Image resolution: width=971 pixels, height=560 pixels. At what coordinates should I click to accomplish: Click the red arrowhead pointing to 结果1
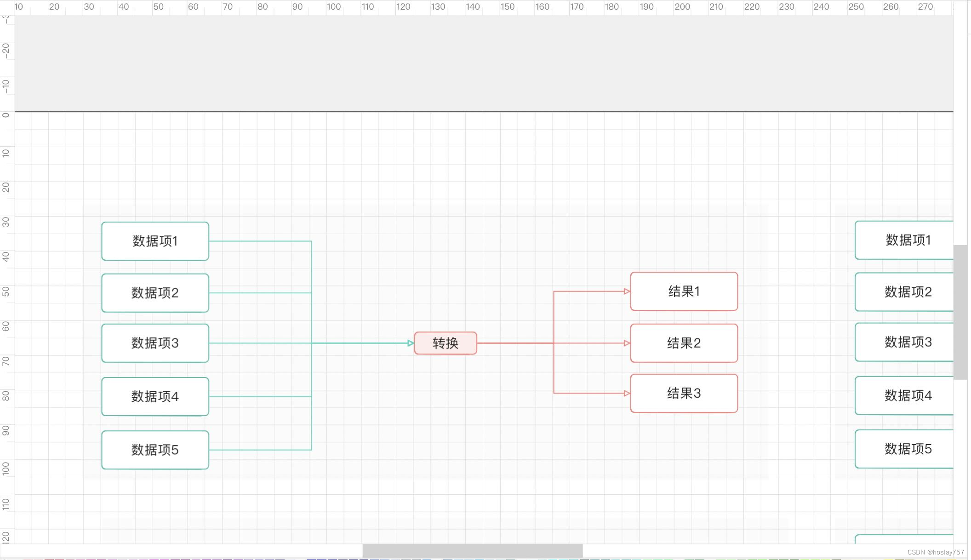(x=627, y=291)
